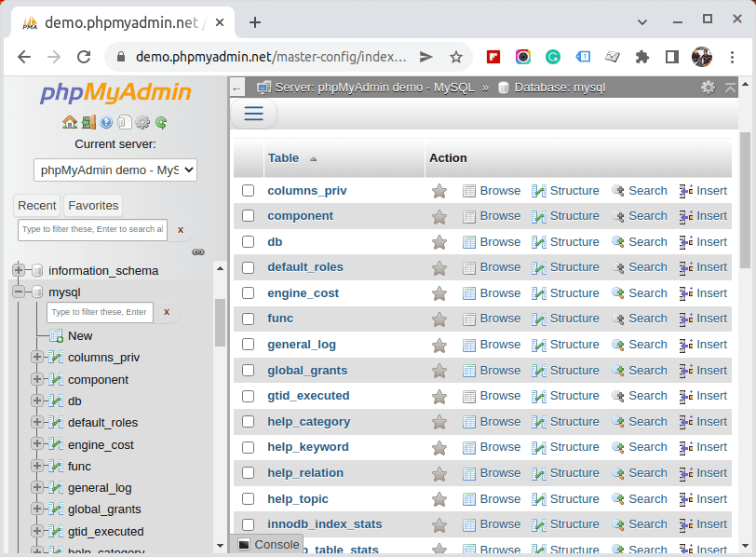Bookmark this page with star icon
This screenshot has height=557, width=756.
coord(456,57)
